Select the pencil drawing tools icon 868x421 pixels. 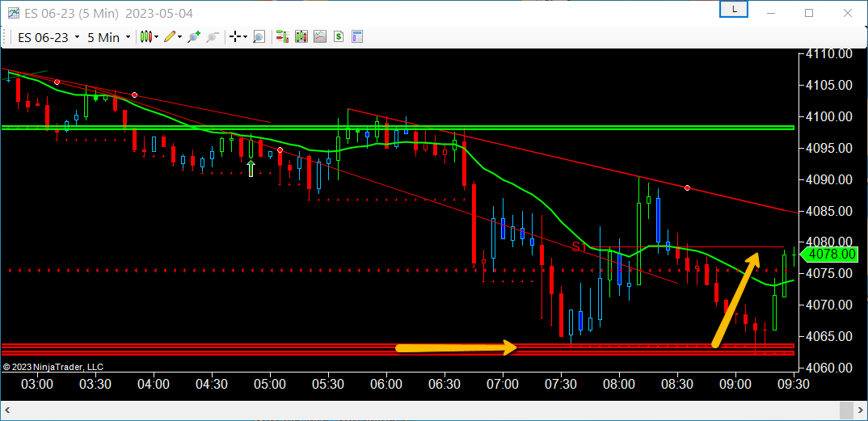(x=170, y=37)
